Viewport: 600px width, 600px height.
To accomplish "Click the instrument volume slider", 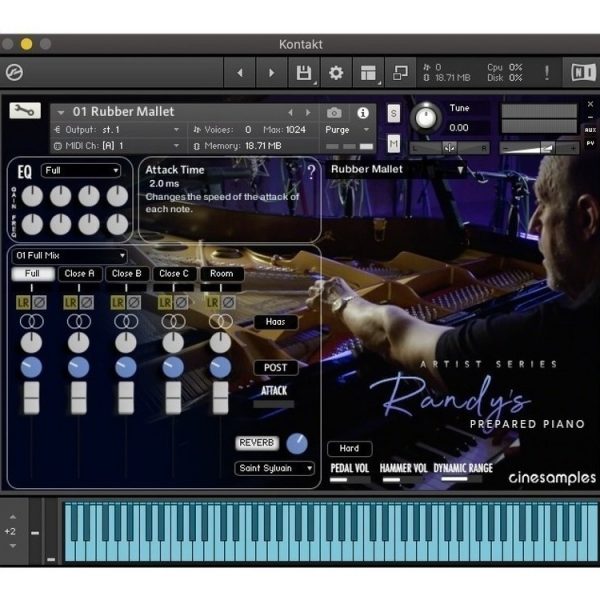I will tap(540, 148).
